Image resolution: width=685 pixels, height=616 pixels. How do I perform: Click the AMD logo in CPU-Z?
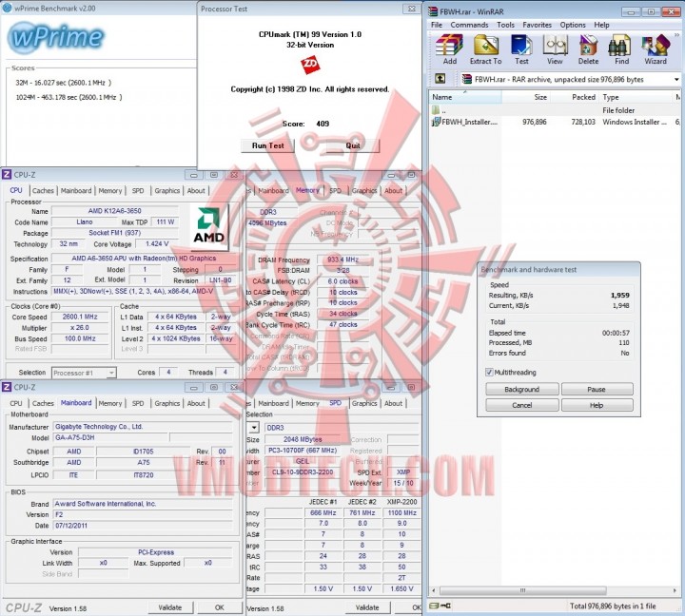208,227
